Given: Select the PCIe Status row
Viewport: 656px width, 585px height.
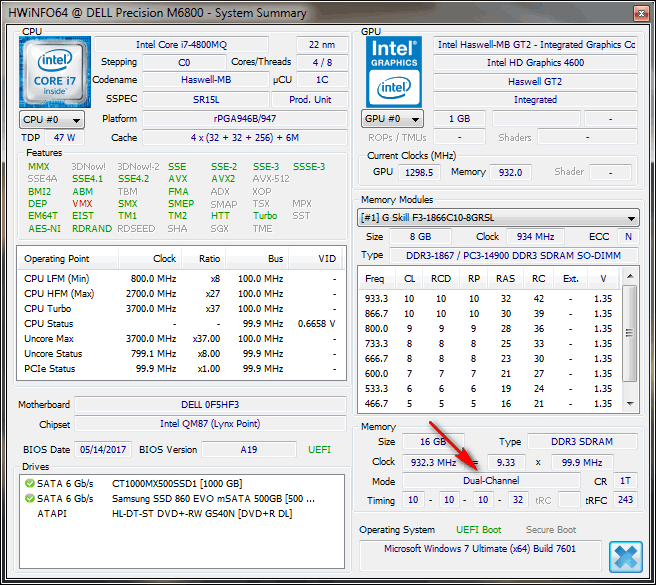Looking at the screenshot, I should tap(181, 369).
